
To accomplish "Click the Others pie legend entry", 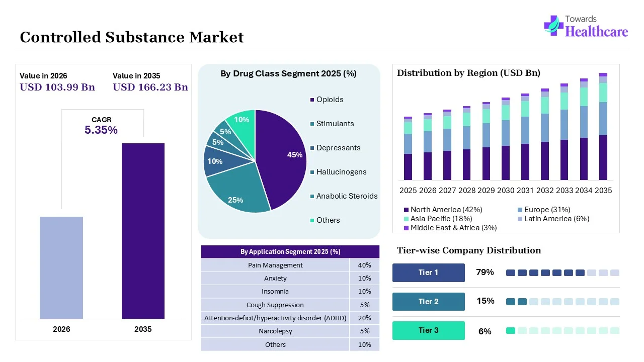I will 325,220.
